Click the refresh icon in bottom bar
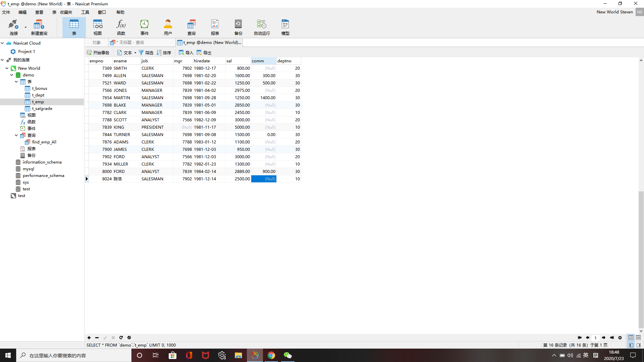The height and width of the screenshot is (362, 644). tap(121, 338)
